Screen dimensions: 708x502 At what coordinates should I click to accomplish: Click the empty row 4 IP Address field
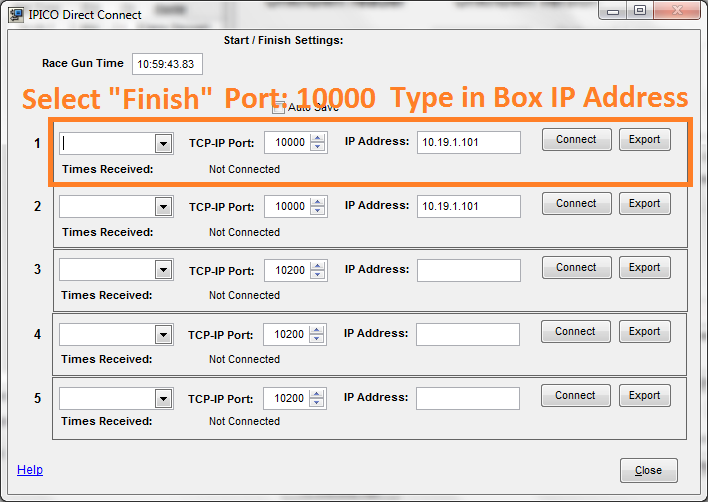pyautogui.click(x=468, y=335)
